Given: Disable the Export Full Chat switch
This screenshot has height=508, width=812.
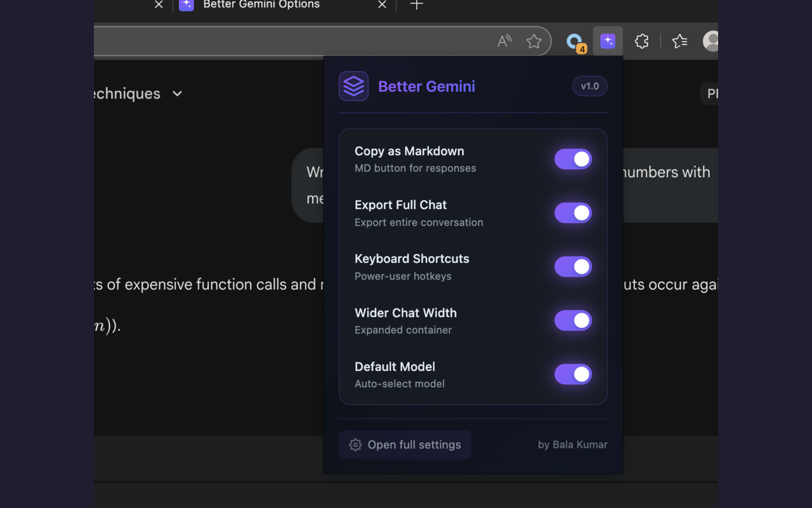Looking at the screenshot, I should tap(573, 213).
